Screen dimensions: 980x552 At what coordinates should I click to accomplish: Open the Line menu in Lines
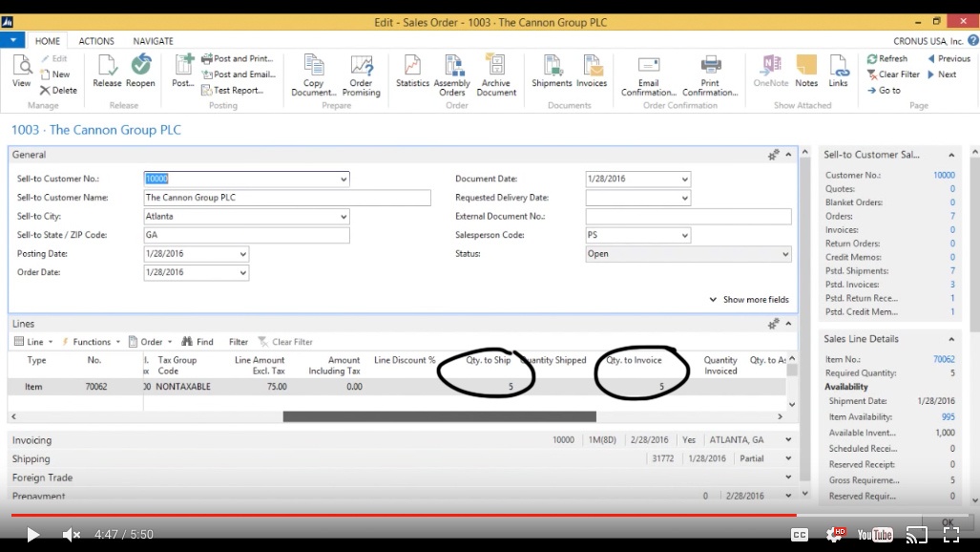pyautogui.click(x=33, y=342)
